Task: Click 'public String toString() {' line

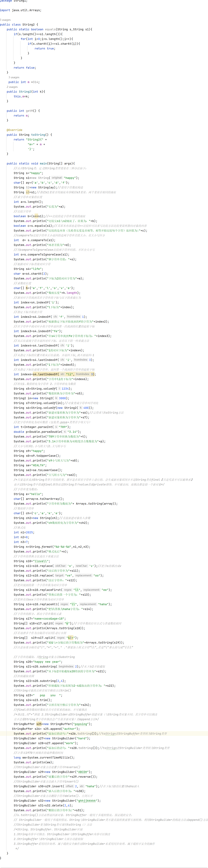Action: point(29,135)
